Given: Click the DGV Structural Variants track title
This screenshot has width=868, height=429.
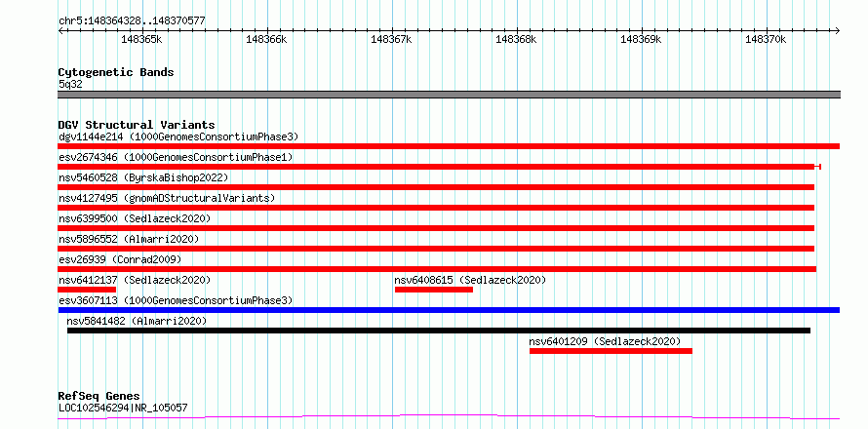Looking at the screenshot, I should [x=137, y=125].
